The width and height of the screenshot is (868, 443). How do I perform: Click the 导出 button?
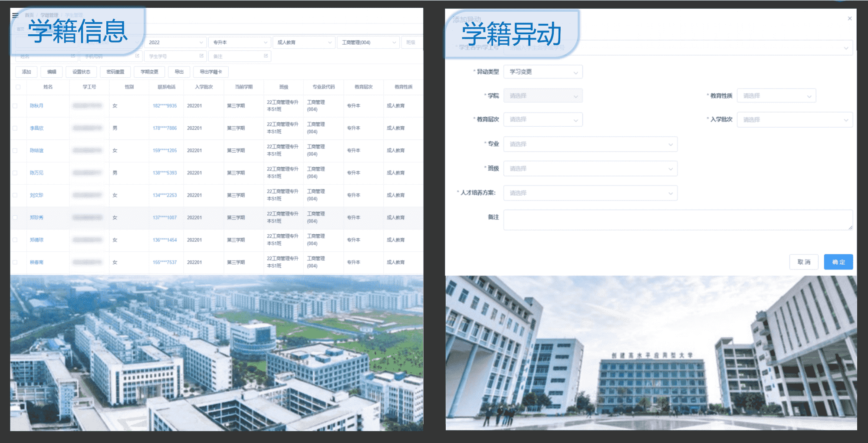179,72
